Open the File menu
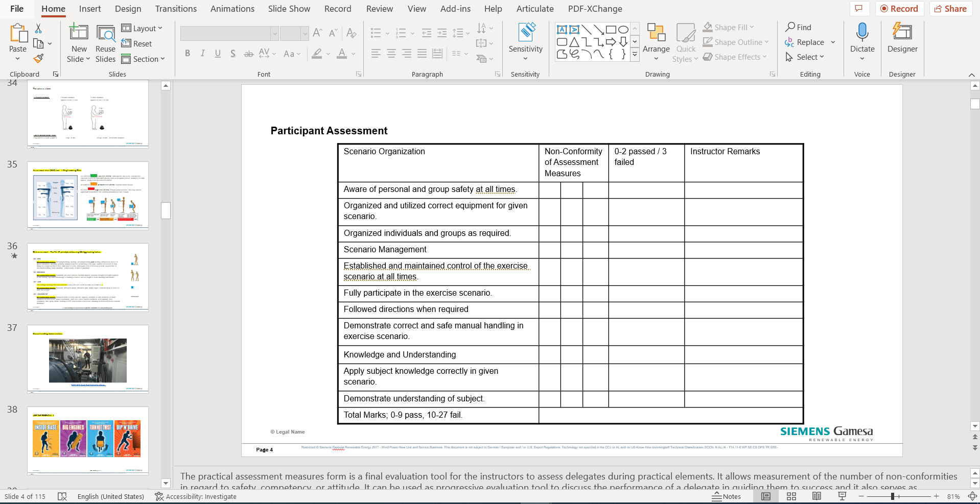This screenshot has width=980, height=504. pyautogui.click(x=17, y=9)
